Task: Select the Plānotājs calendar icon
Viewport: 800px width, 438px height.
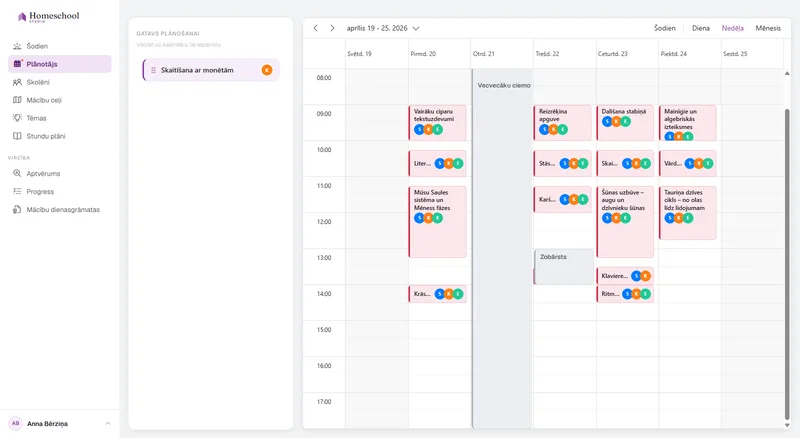Action: tap(17, 64)
